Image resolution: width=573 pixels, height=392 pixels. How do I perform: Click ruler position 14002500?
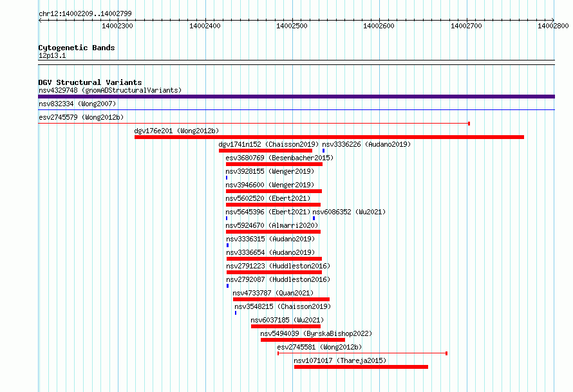pos(292,26)
